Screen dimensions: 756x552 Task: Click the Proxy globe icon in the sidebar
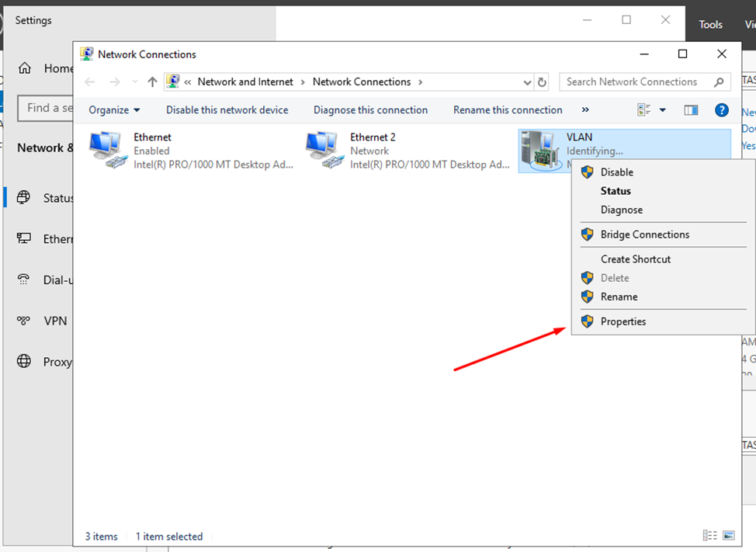[x=23, y=361]
